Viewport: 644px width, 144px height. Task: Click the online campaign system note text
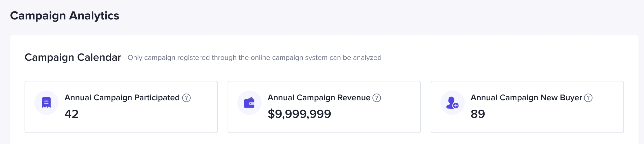254,58
